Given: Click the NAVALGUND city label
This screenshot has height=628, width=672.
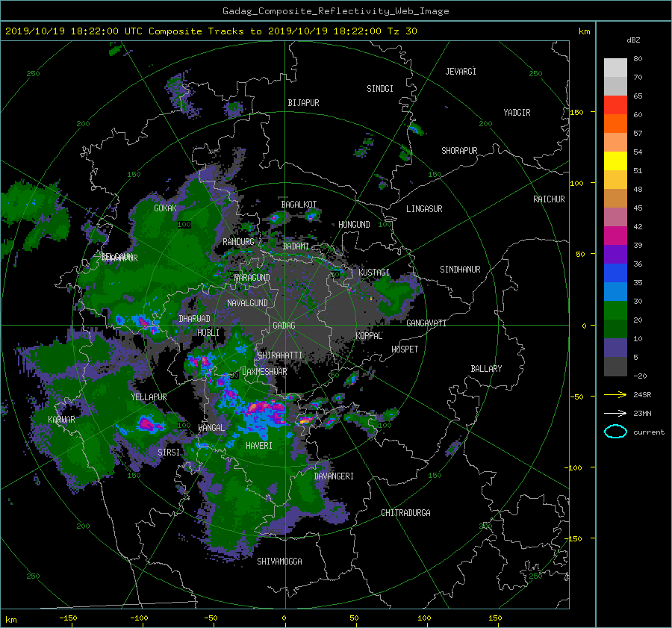Looking at the screenshot, I should click(x=247, y=303).
